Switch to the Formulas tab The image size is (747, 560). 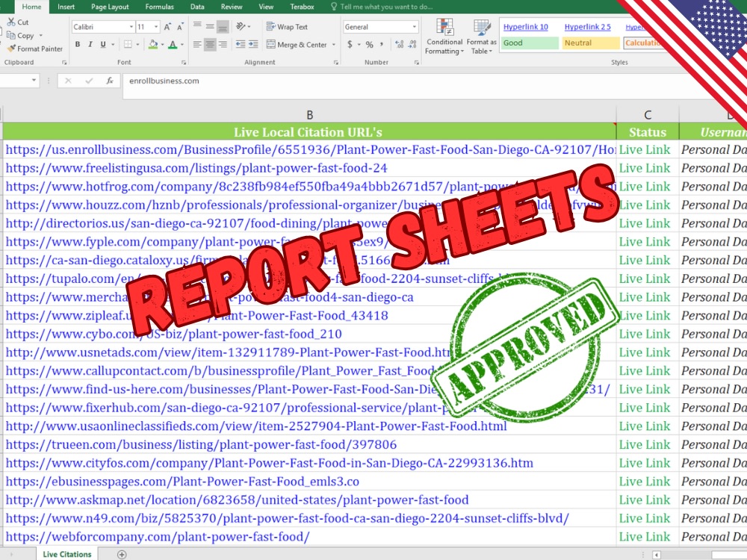160,7
